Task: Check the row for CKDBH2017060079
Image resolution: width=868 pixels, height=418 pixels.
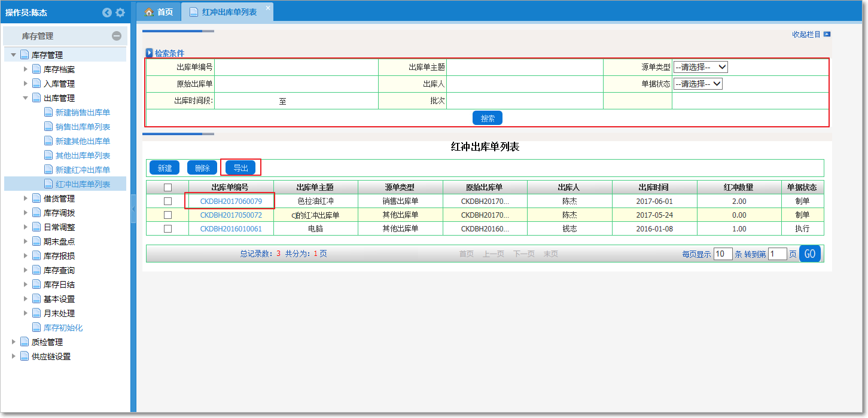Action: [167, 201]
